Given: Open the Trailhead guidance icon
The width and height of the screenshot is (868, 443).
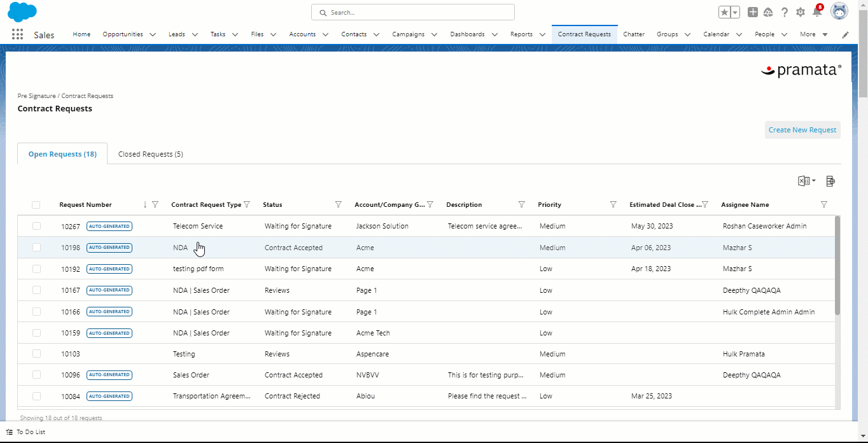Looking at the screenshot, I should tap(768, 12).
